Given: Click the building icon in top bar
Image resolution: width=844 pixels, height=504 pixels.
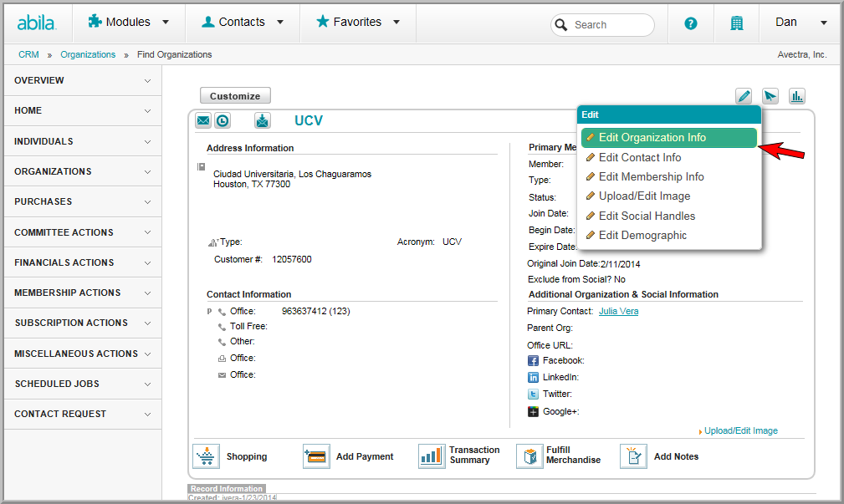Looking at the screenshot, I should 736,23.
